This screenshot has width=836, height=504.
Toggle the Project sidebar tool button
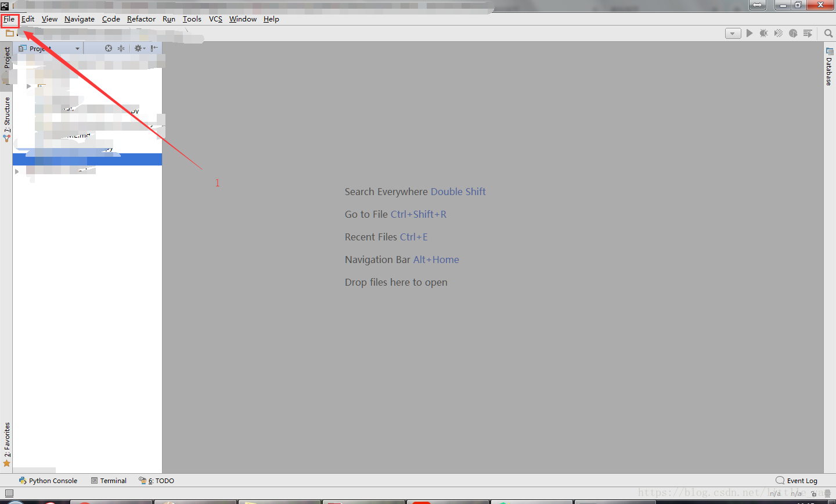(8, 58)
